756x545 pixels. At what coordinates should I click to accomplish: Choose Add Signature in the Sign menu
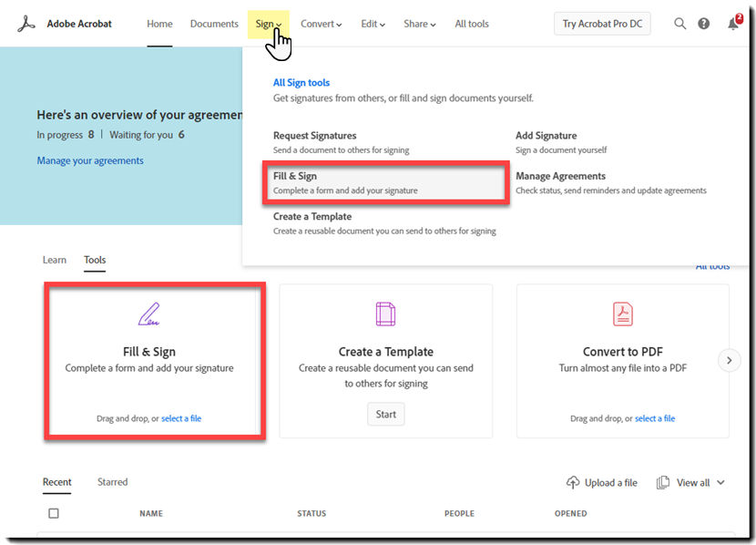click(561, 142)
